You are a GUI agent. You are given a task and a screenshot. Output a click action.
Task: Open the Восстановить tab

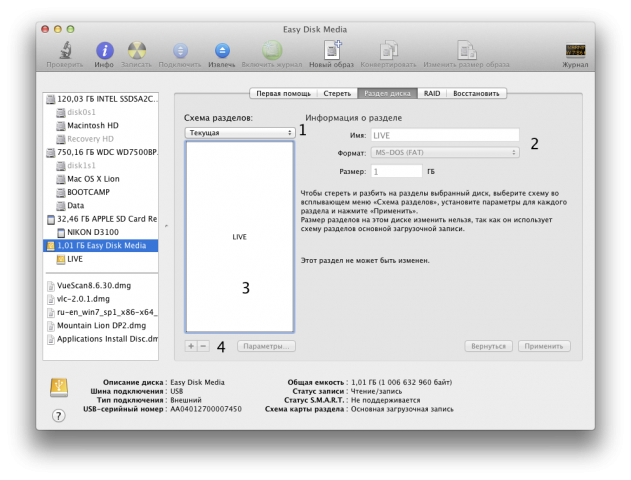pyautogui.click(x=477, y=93)
